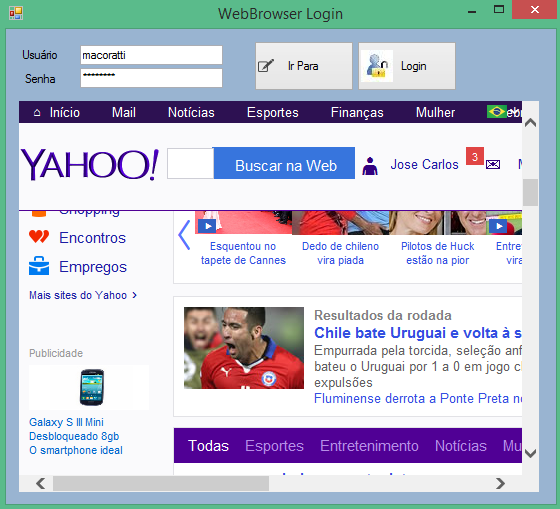Click the Chile player news photo
Screen dimensions: 560x509
(244, 348)
